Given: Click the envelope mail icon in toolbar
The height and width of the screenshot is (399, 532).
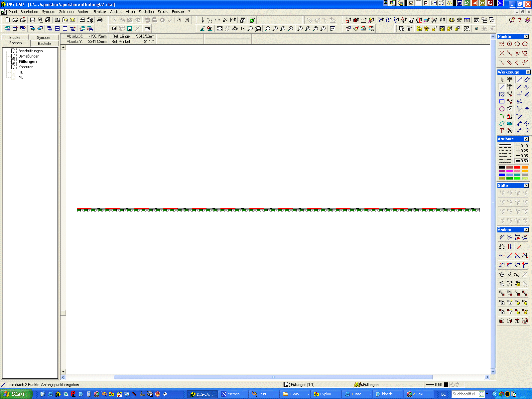Looking at the screenshot, I should (x=72, y=20).
